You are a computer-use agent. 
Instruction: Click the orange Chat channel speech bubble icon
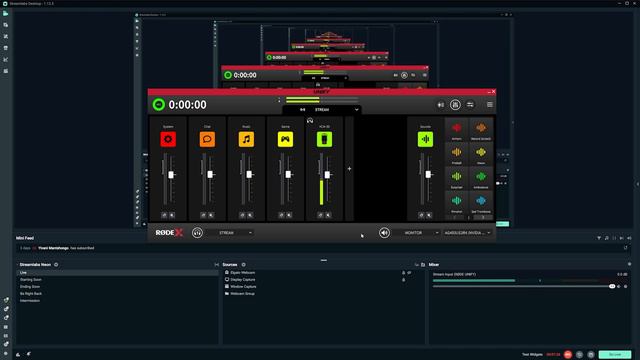207,139
